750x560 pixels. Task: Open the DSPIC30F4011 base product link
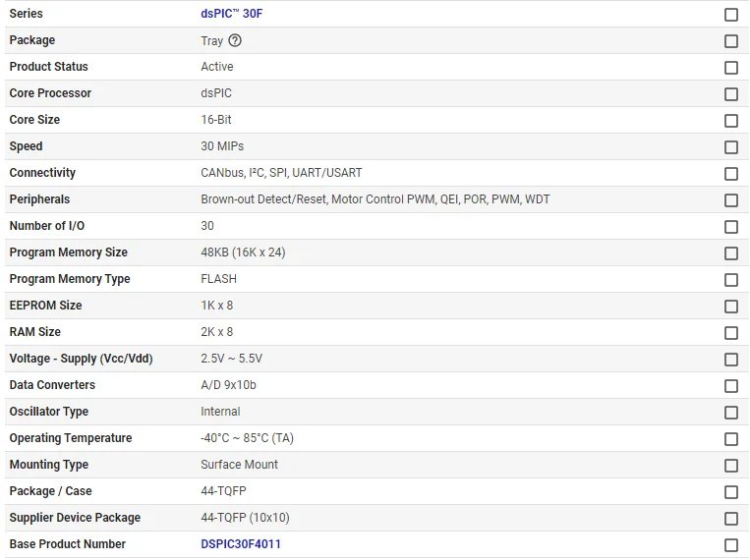pyautogui.click(x=241, y=544)
